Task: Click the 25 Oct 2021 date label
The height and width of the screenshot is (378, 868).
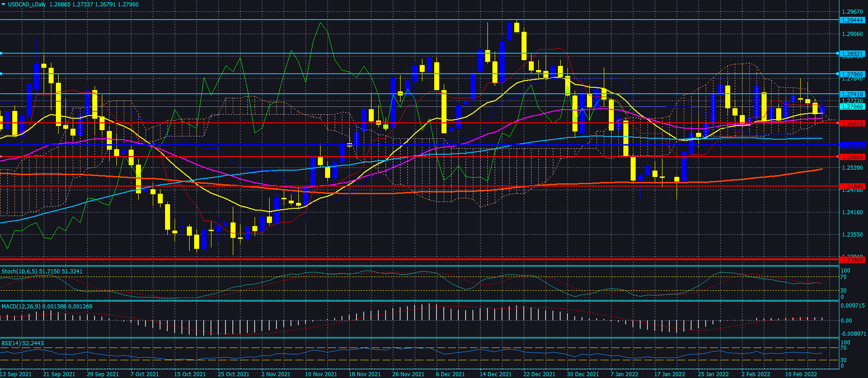Action: (234, 374)
